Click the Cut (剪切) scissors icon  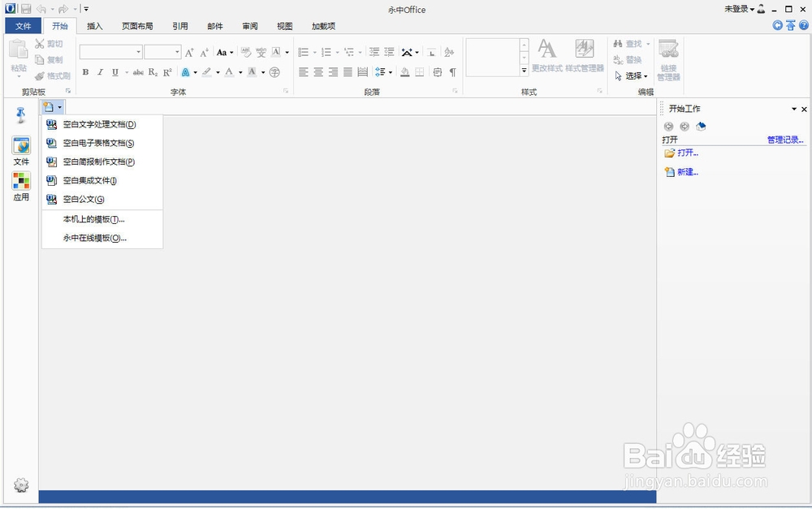click(x=39, y=44)
